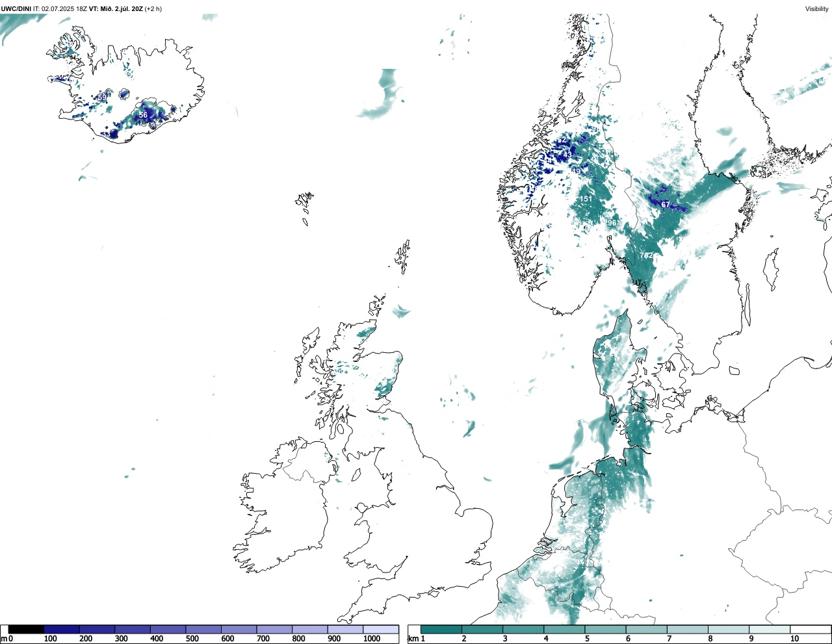
Task: Click the legend swatch between 3 and 4 km
Action: point(523,629)
